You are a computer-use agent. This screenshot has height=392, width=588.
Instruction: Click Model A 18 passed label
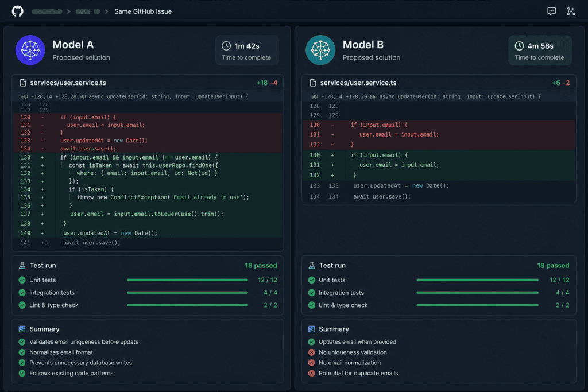pos(261,265)
